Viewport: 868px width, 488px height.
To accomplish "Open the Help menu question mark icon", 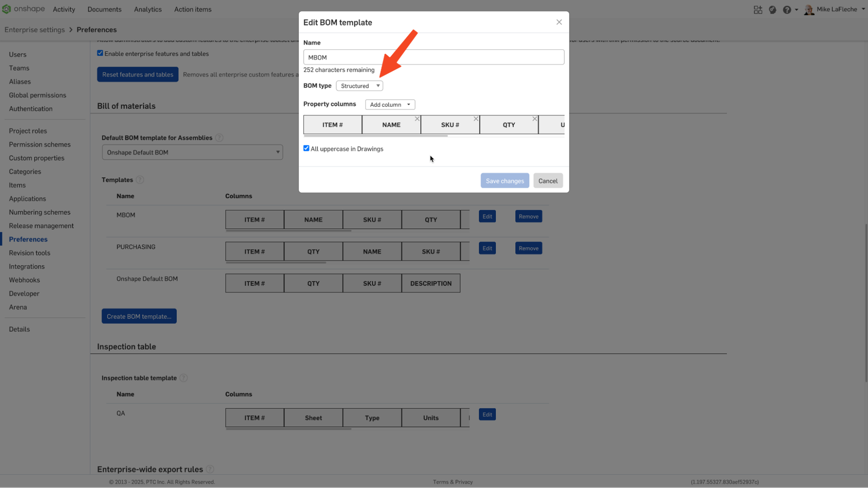I will pos(787,10).
